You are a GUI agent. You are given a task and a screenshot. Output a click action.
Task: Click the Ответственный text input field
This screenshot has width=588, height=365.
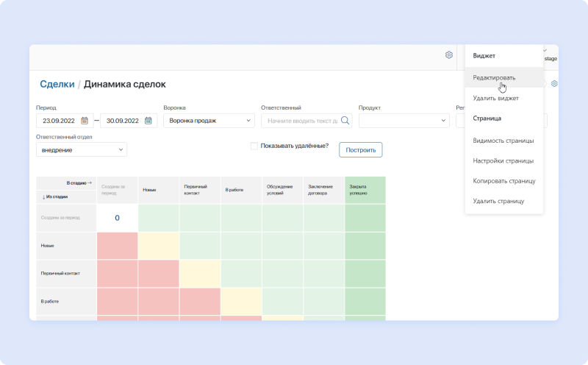tap(301, 121)
